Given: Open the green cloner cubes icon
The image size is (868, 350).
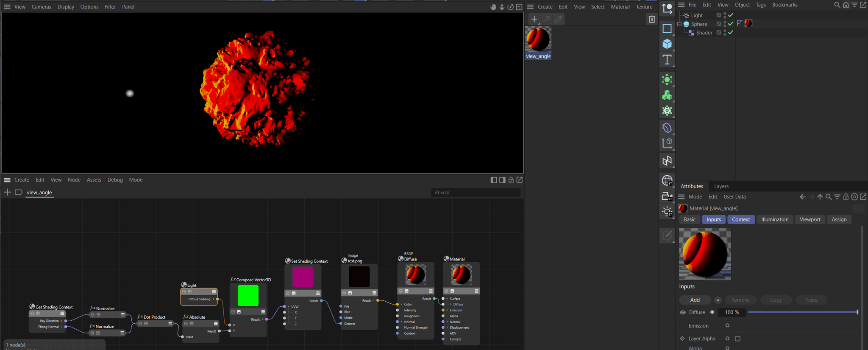Looking at the screenshot, I should [x=667, y=95].
